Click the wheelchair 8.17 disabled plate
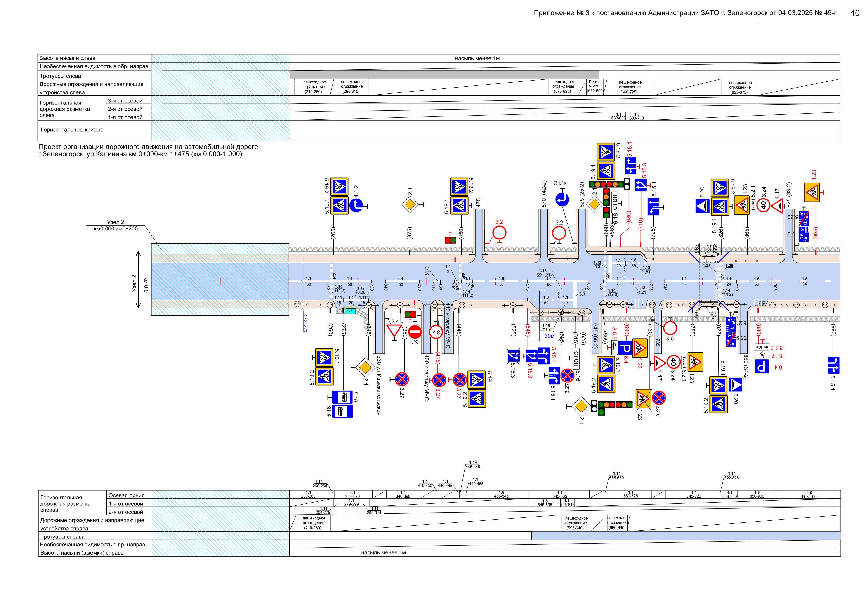Viewport: 868px width, 614px height. [x=762, y=355]
